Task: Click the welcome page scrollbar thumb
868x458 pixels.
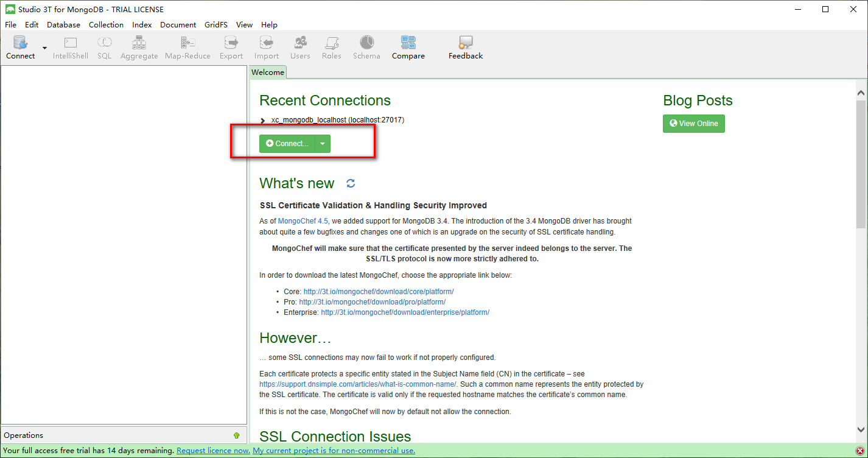Action: tap(861, 164)
